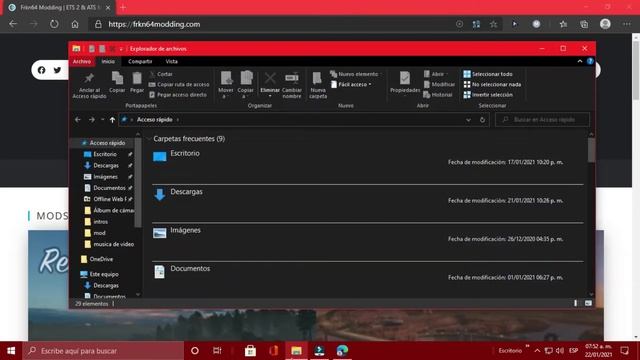
Task: Click Historial in the ribbon
Action: [x=438, y=95]
